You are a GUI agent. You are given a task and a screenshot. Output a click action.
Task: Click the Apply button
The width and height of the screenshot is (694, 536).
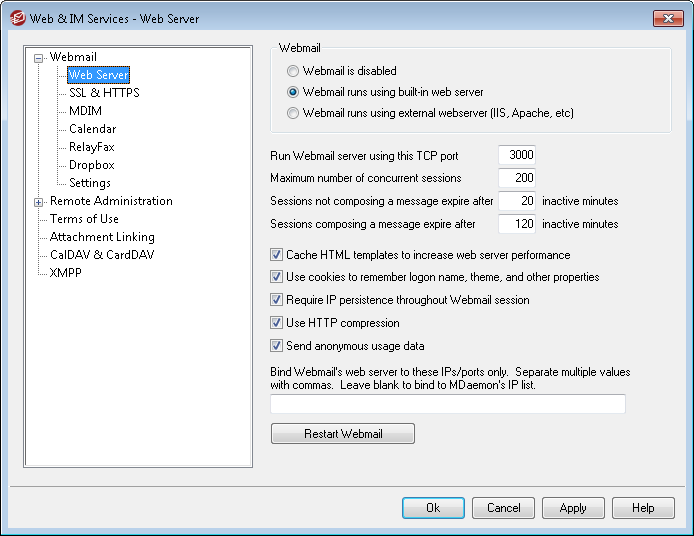click(573, 508)
